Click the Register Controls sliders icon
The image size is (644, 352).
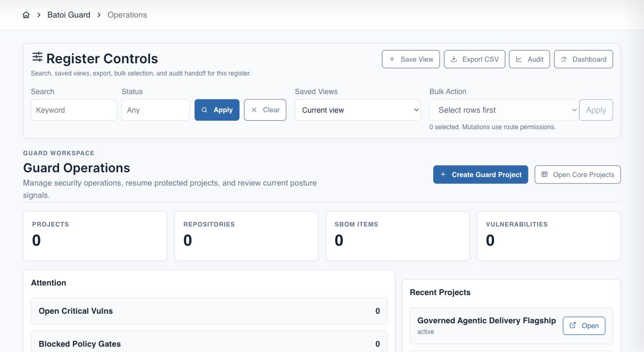click(37, 57)
